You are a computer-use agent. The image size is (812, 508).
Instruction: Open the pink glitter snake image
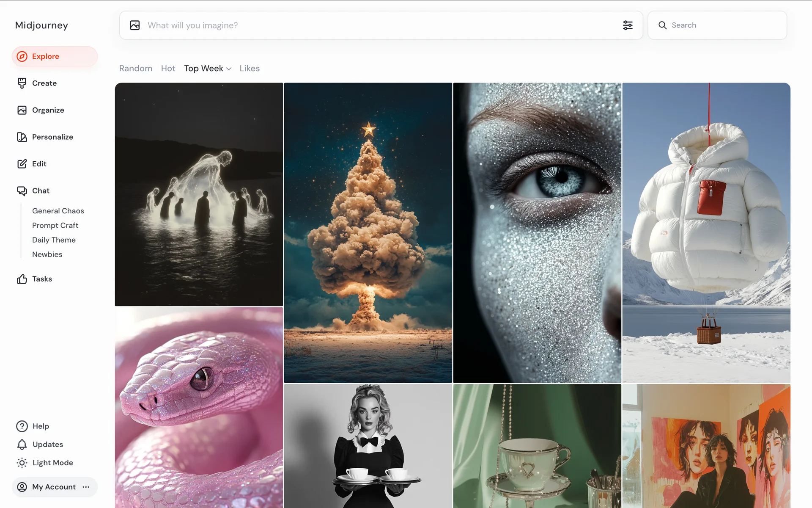pos(199,407)
